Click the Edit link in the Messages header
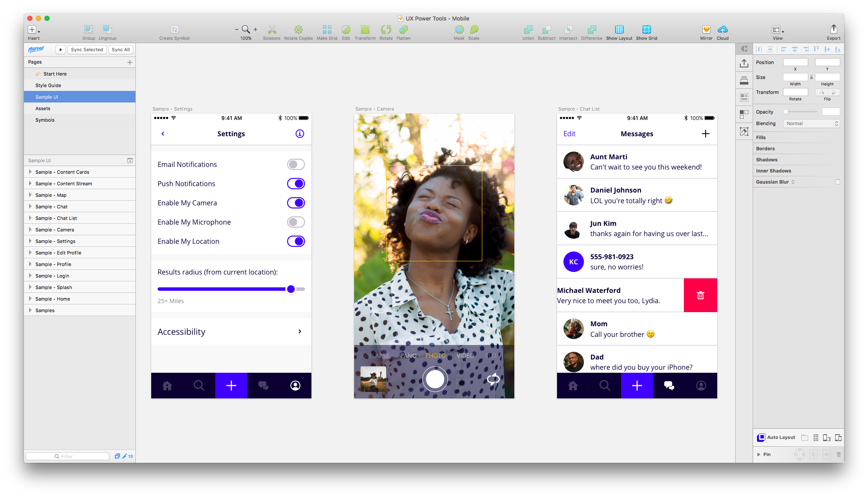The width and height of the screenshot is (868, 497). pos(569,134)
